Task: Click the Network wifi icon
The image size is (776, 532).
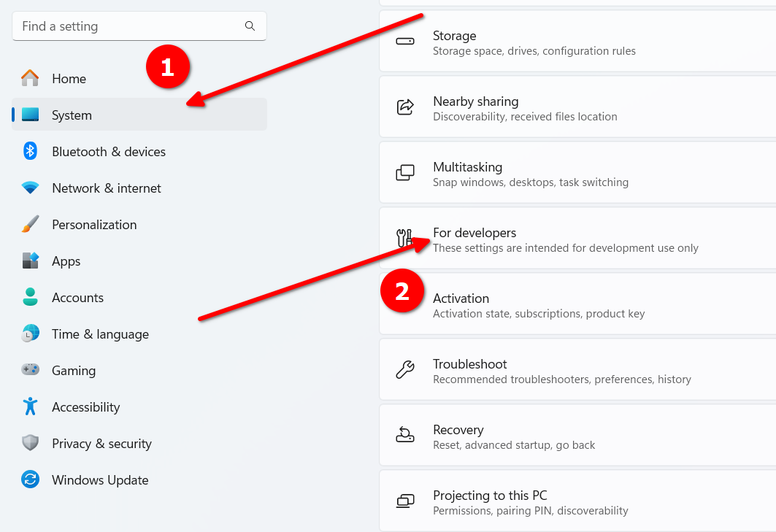Action: tap(30, 188)
